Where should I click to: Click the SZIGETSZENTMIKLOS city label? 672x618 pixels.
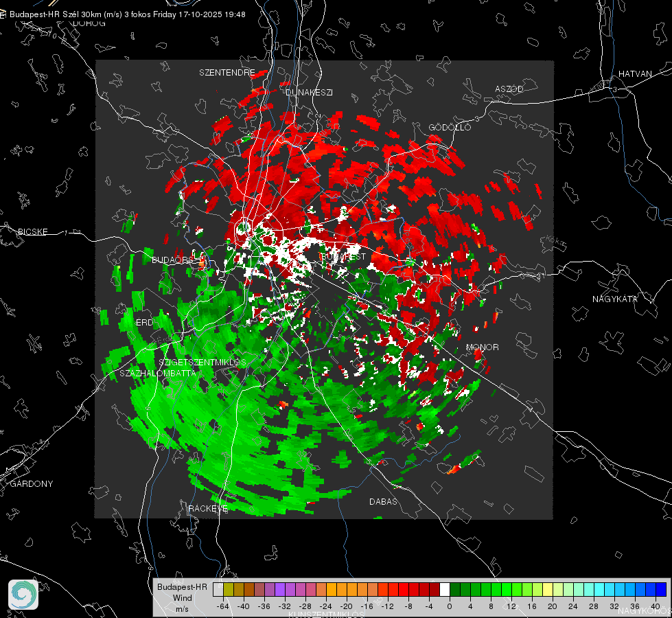202,363
